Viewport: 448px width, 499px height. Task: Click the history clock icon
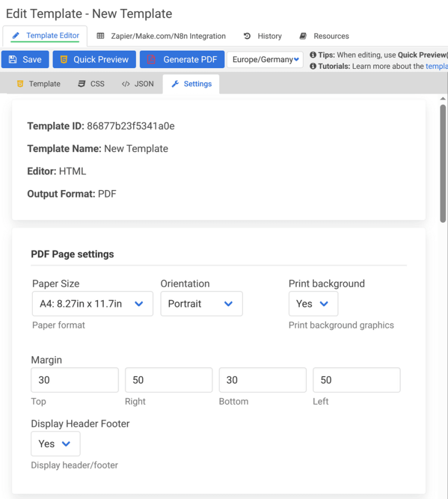pos(247,36)
